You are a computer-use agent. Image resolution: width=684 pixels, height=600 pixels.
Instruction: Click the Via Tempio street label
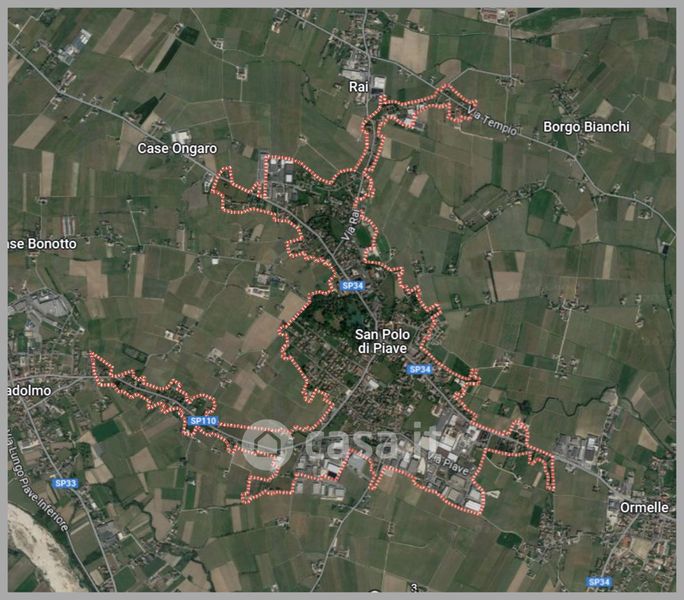click(492, 121)
